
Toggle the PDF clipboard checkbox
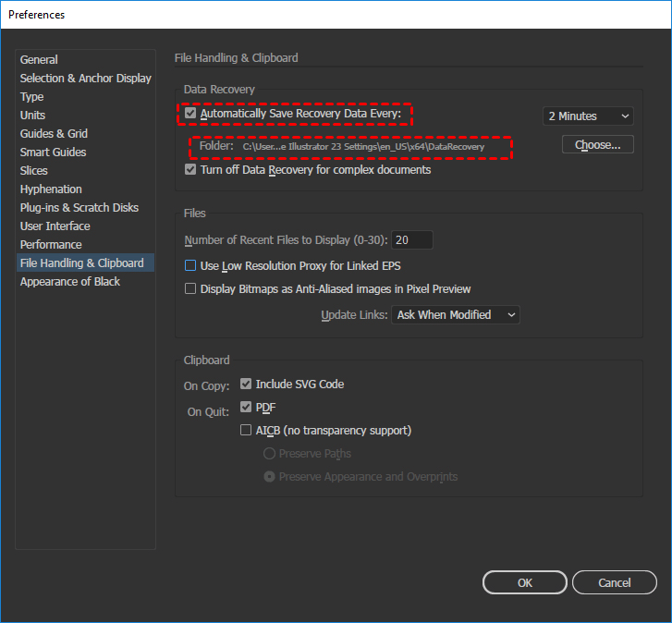tap(246, 407)
